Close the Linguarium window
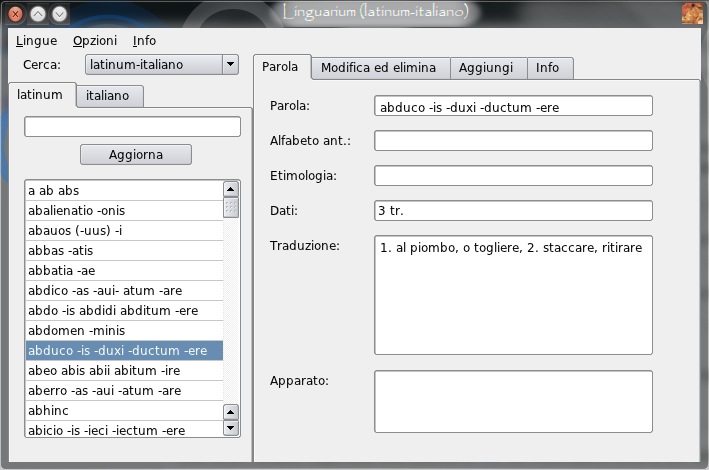This screenshot has width=709, height=470. point(15,14)
